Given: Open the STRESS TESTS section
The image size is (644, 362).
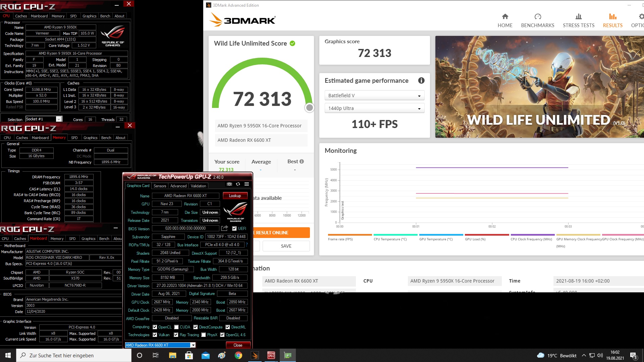Looking at the screenshot, I should pos(578,20).
